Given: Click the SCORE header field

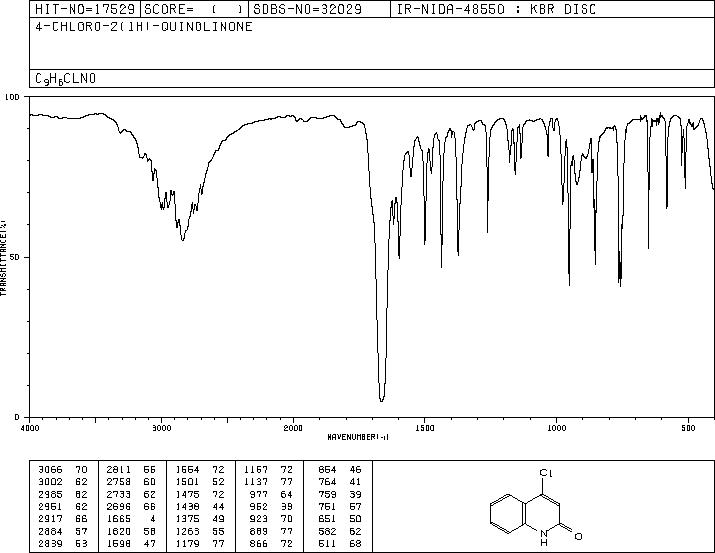Looking at the screenshot, I should click(194, 9).
